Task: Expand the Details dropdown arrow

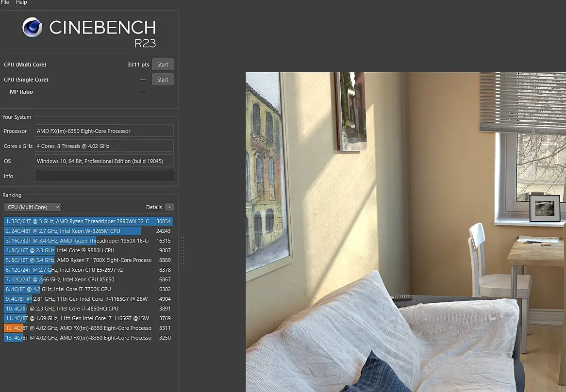Action: pos(169,207)
